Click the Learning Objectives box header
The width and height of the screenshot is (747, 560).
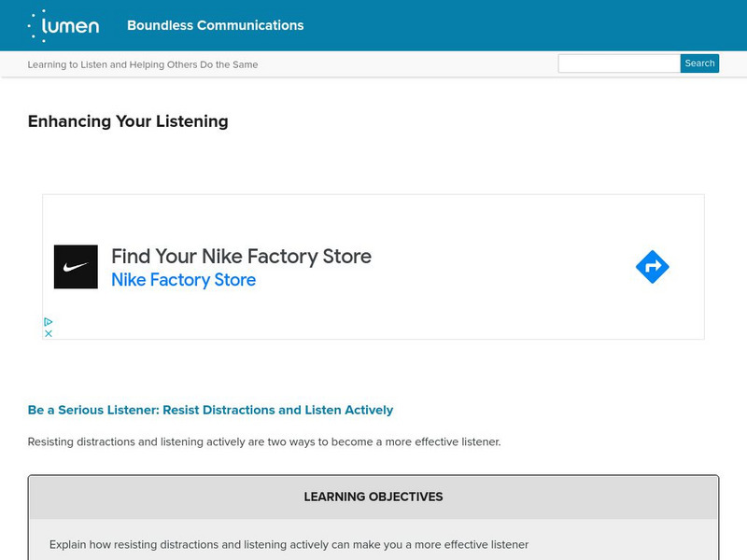click(x=373, y=497)
